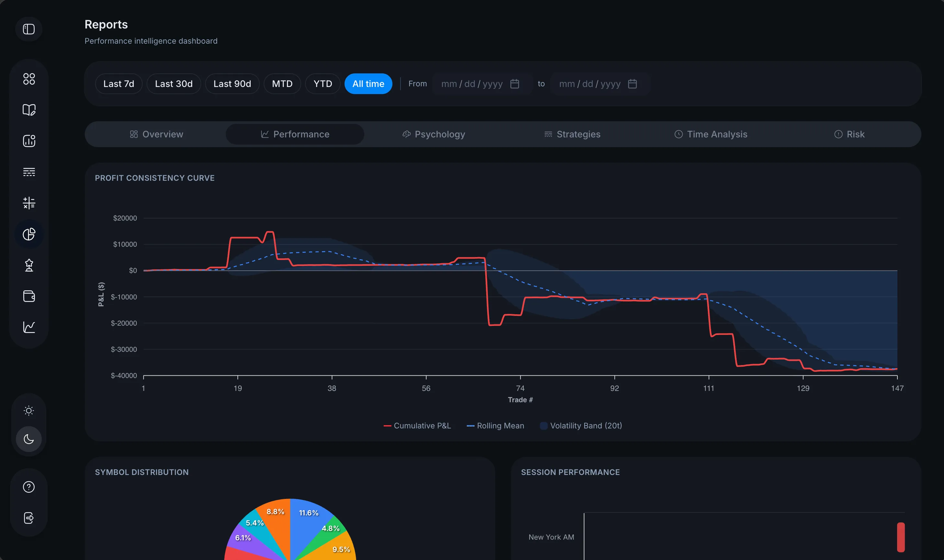The height and width of the screenshot is (560, 944).
Task: Open the to date calendar picker
Action: point(632,84)
